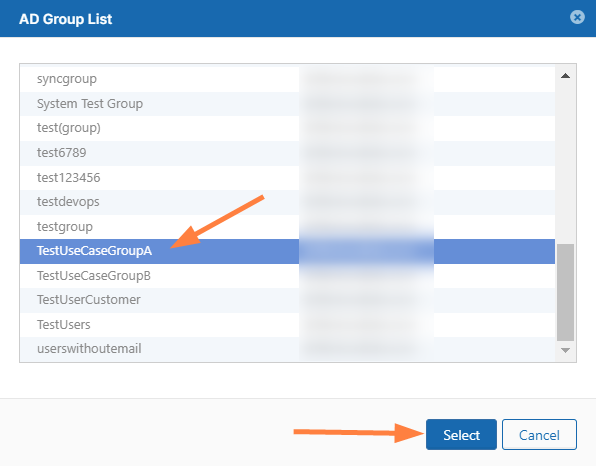Click the scrollbar track above the thumb
The height and width of the screenshot is (466, 596).
(x=565, y=163)
